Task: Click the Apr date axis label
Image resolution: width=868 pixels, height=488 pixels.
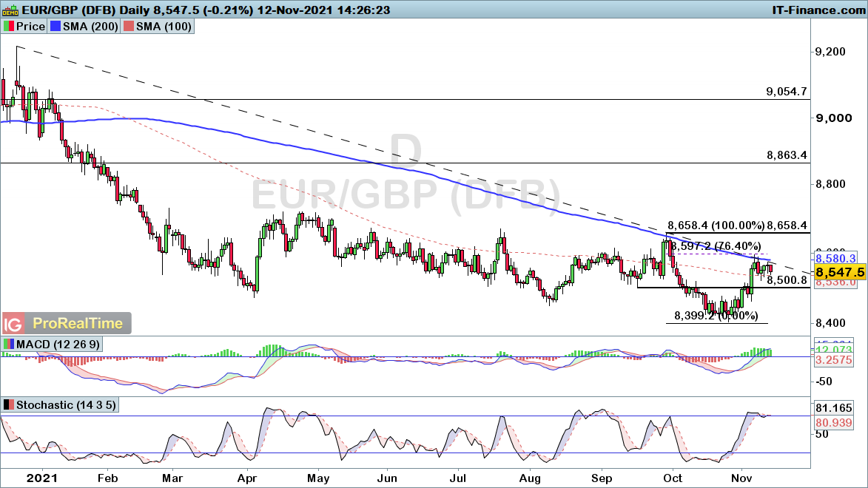Action: click(247, 478)
